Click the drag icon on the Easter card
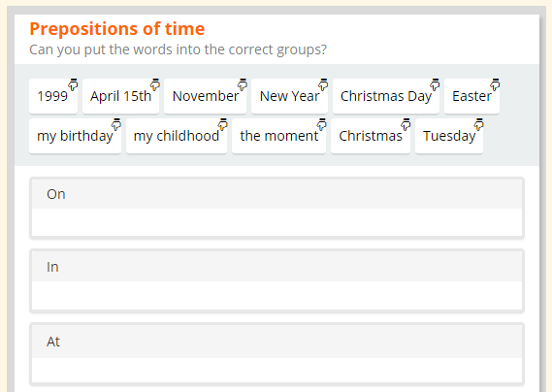The height and width of the screenshot is (392, 552). click(495, 84)
